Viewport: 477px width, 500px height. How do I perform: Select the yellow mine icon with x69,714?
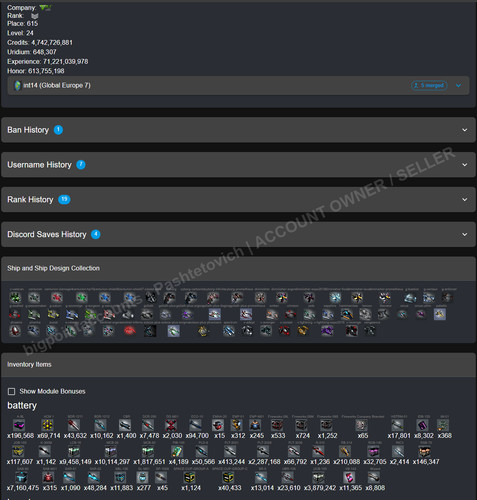[x=48, y=425]
